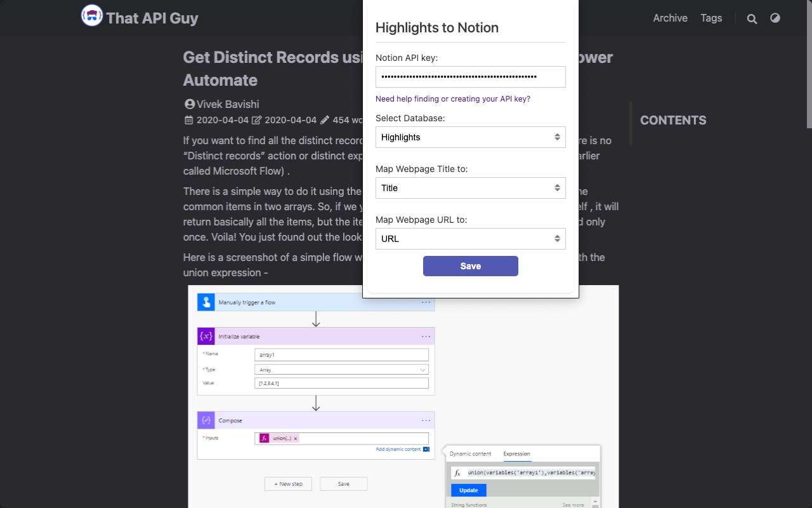Click the fx expression icon in Inputs
The width and height of the screenshot is (812, 508).
265,438
